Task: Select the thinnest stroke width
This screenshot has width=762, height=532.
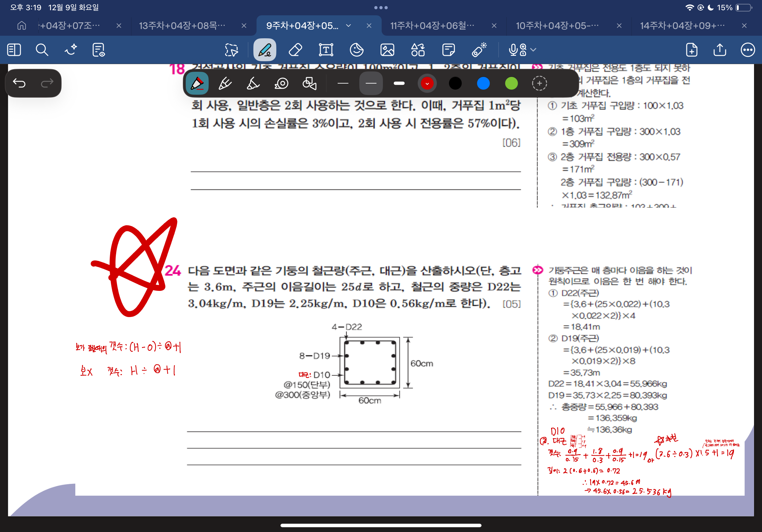Action: [x=343, y=83]
